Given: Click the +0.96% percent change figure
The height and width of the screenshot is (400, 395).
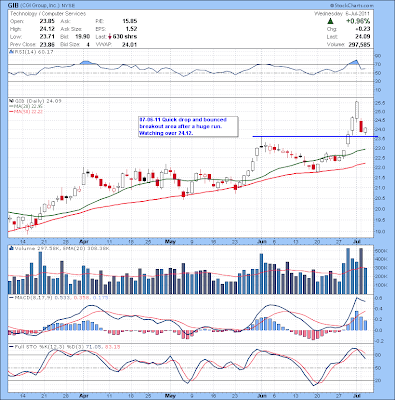Looking at the screenshot, I should pos(357,21).
